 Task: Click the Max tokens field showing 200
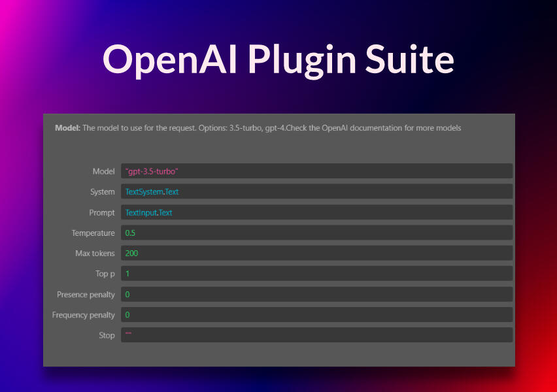(x=316, y=253)
